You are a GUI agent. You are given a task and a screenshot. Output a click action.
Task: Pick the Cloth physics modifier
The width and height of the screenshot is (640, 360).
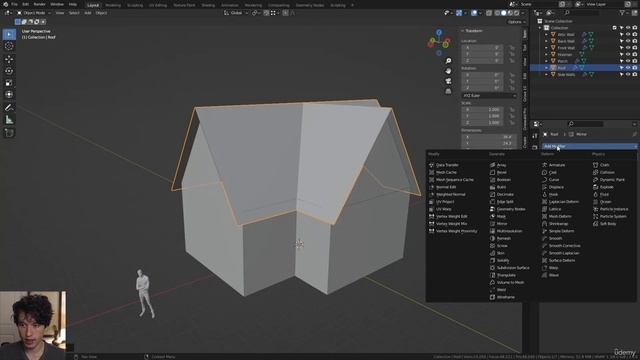tap(604, 165)
